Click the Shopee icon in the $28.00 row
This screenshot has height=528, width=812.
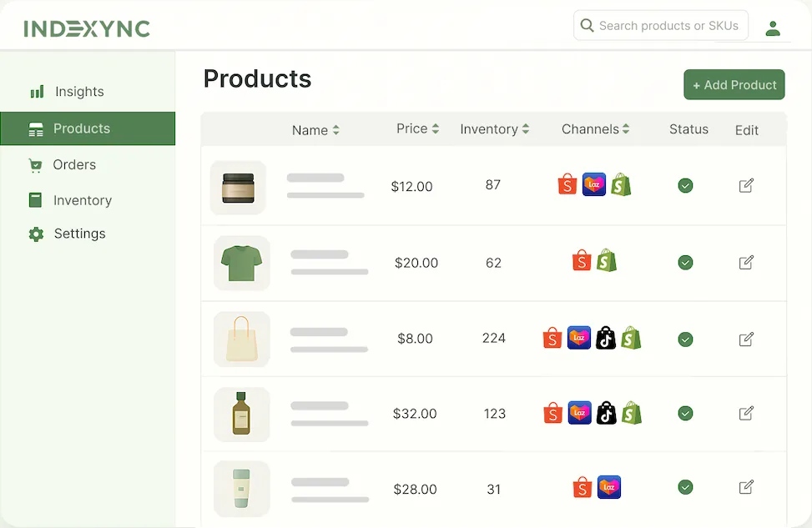pos(582,487)
